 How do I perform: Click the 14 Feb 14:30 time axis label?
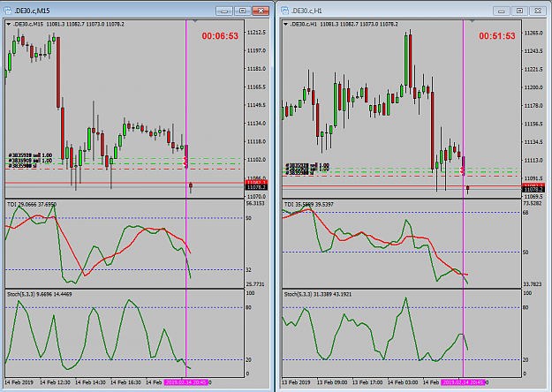(90, 382)
